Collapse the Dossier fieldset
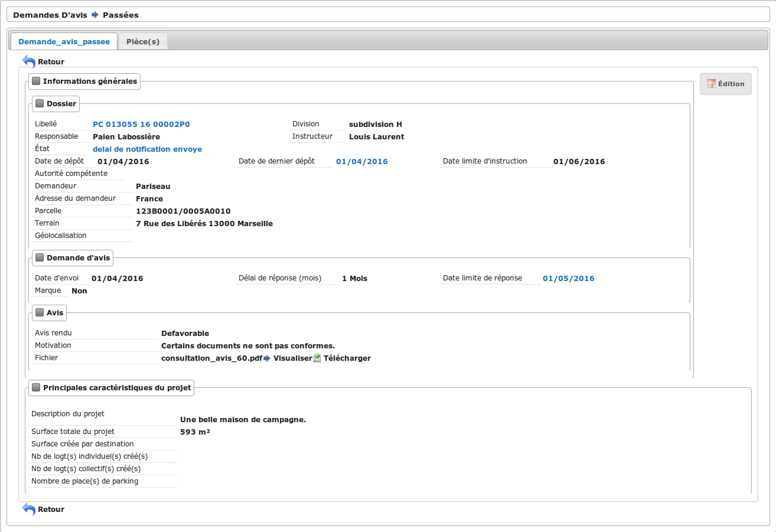The width and height of the screenshot is (776, 532). click(x=40, y=104)
